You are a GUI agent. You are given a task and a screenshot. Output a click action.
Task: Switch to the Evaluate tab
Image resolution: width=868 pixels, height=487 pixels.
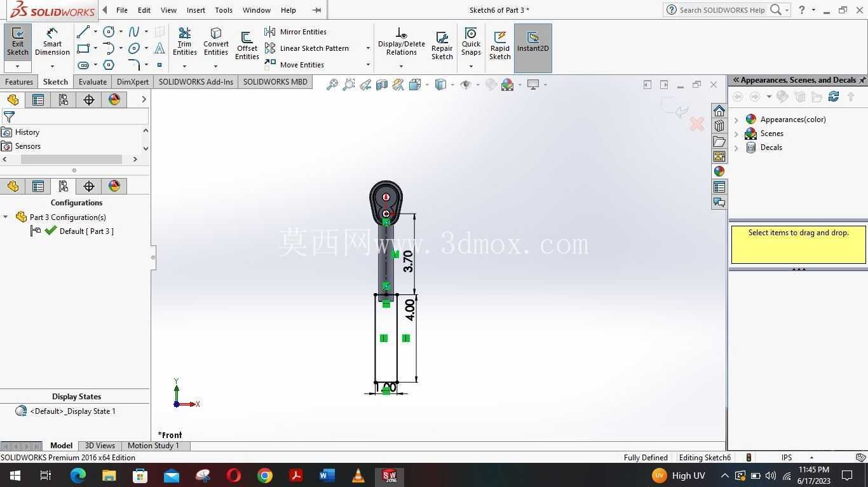[x=93, y=82]
